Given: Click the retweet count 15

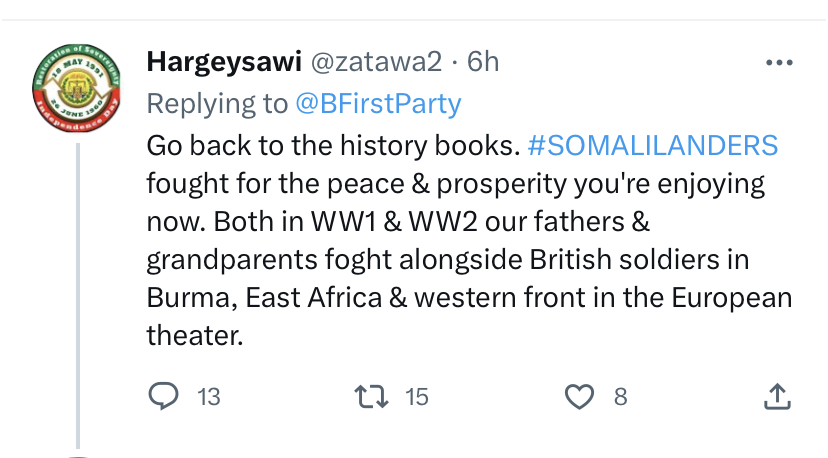Looking at the screenshot, I should 417,397.
